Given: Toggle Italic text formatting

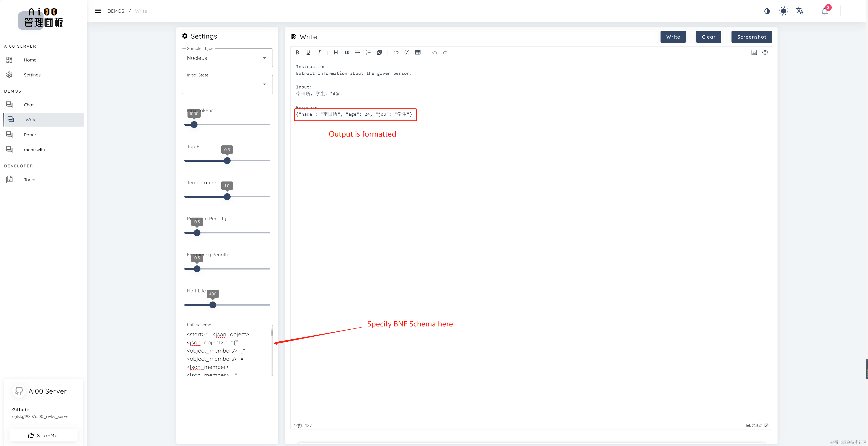Looking at the screenshot, I should point(319,52).
